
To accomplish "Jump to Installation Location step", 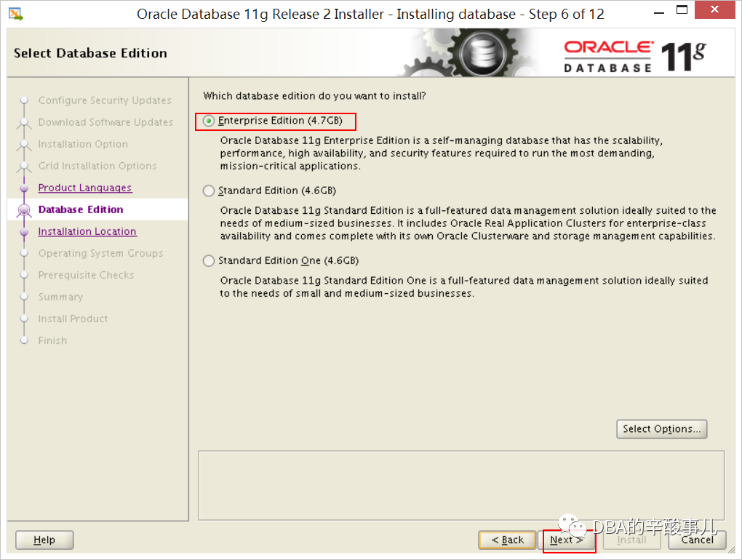I will click(87, 231).
